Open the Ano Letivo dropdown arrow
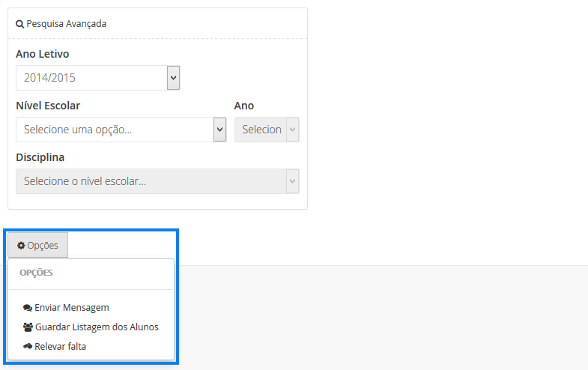588x370 pixels. (x=173, y=78)
